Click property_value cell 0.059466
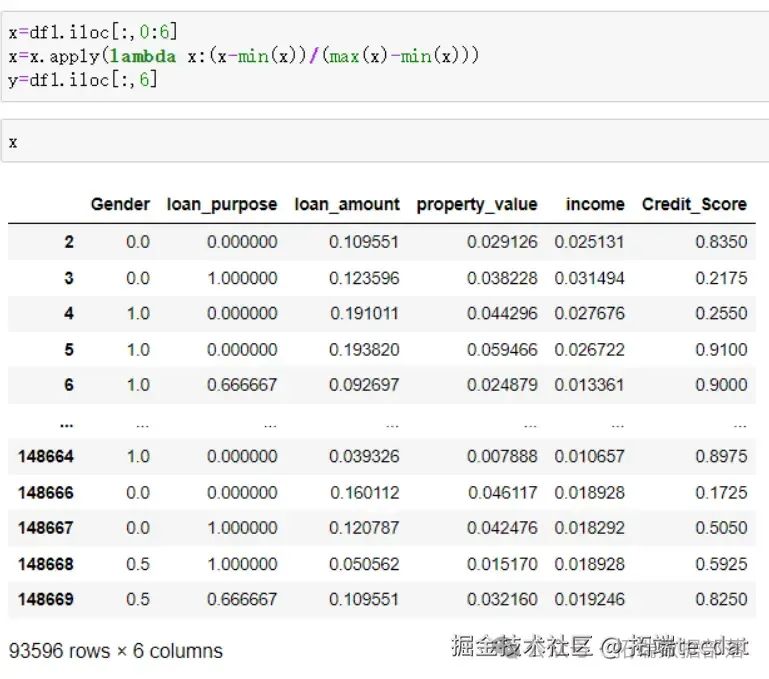769x679 pixels. pos(502,350)
